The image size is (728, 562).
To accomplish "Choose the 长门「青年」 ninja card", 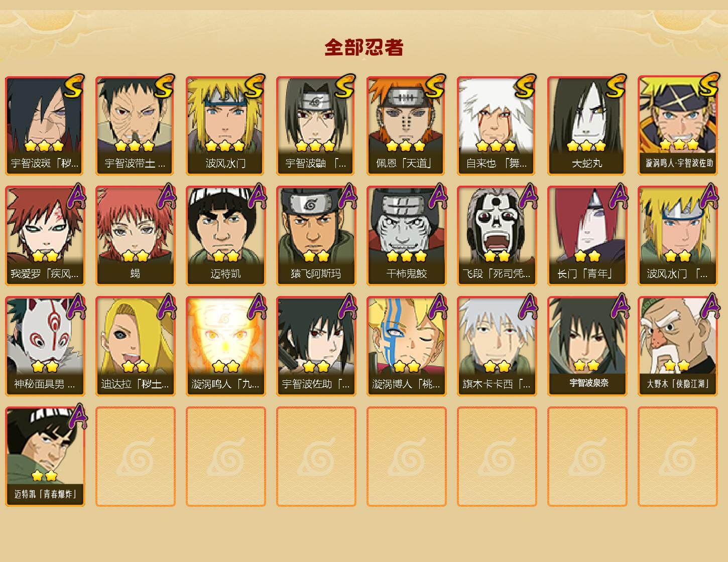I will (x=587, y=236).
